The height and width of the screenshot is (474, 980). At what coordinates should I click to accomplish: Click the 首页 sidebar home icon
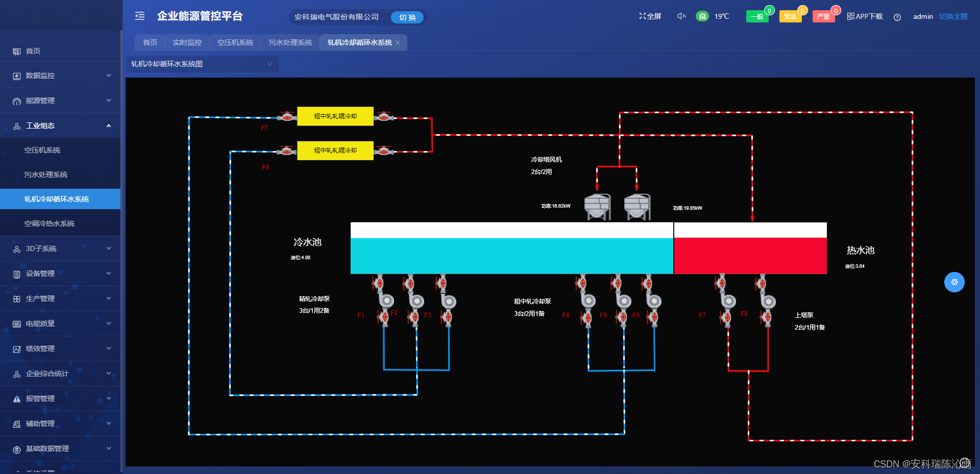[x=17, y=52]
